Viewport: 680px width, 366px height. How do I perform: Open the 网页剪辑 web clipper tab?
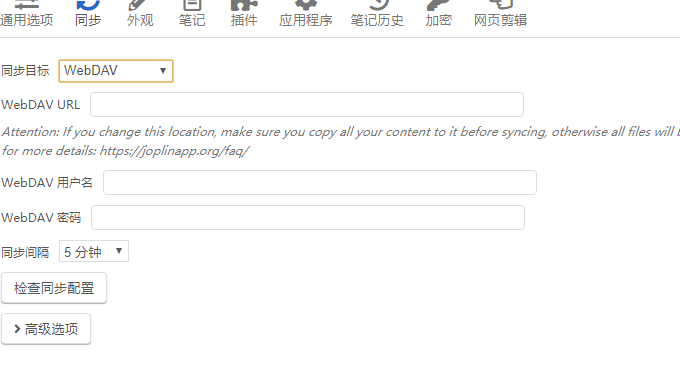[500, 14]
